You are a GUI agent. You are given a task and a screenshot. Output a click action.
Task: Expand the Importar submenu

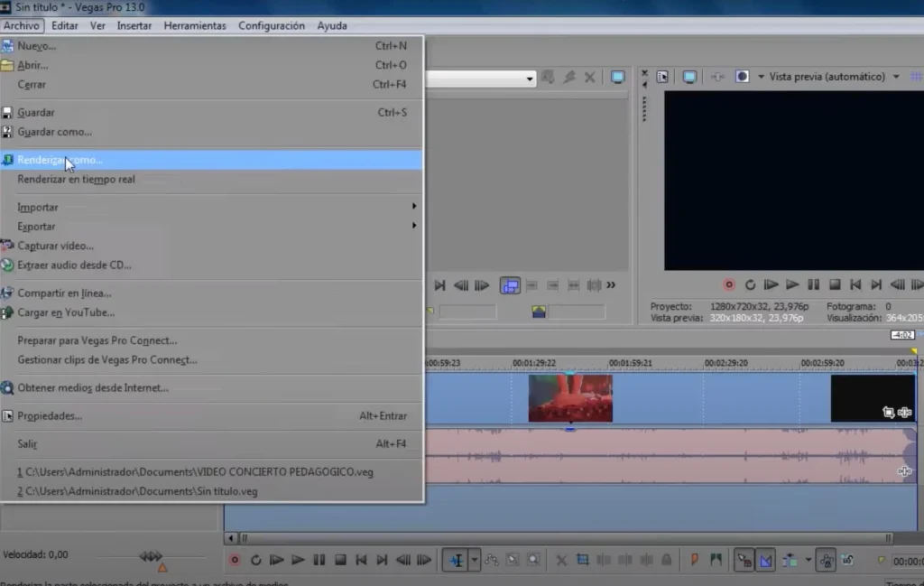[211, 207]
